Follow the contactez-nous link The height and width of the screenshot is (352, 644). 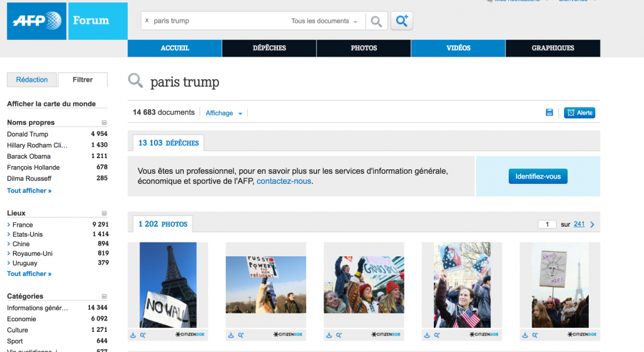click(x=283, y=181)
